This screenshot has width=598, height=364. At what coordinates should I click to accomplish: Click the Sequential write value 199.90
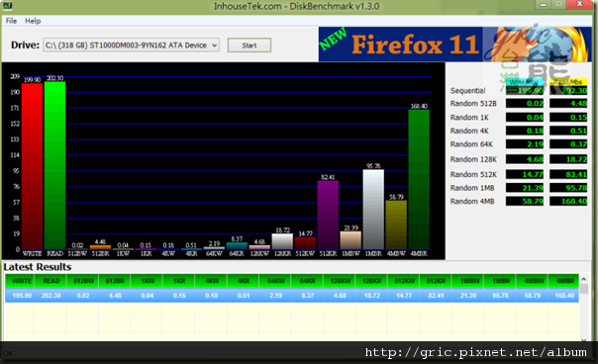(x=525, y=91)
